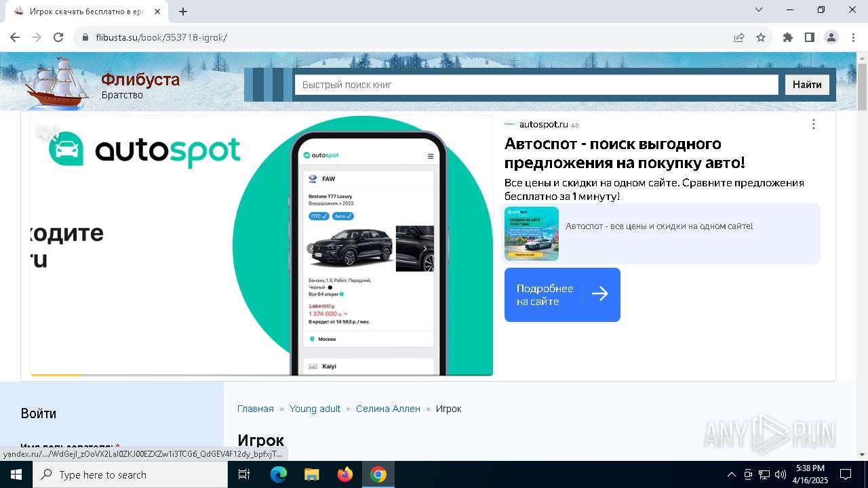868x488 pixels.
Task: Open ad options three-dot menu
Action: click(814, 124)
